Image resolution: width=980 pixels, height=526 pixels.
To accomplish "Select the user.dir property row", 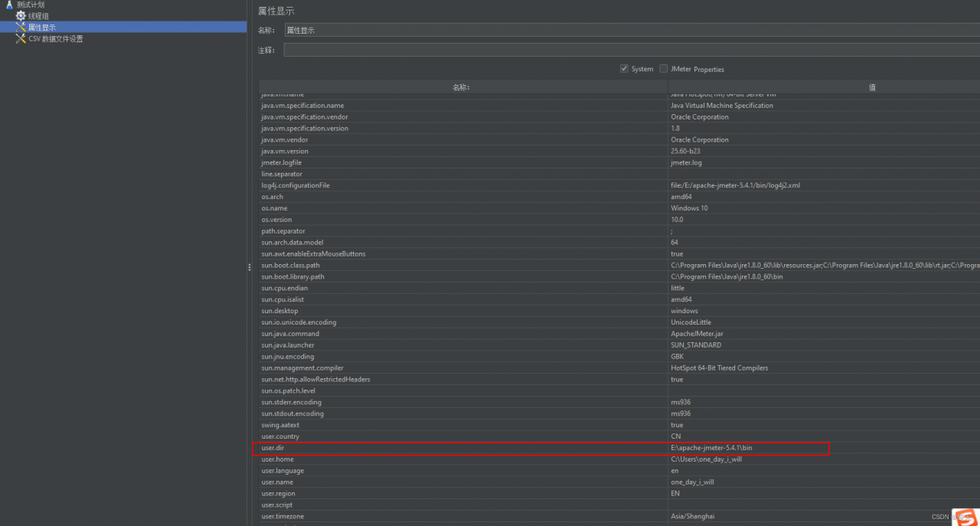I will pyautogui.click(x=459, y=448).
